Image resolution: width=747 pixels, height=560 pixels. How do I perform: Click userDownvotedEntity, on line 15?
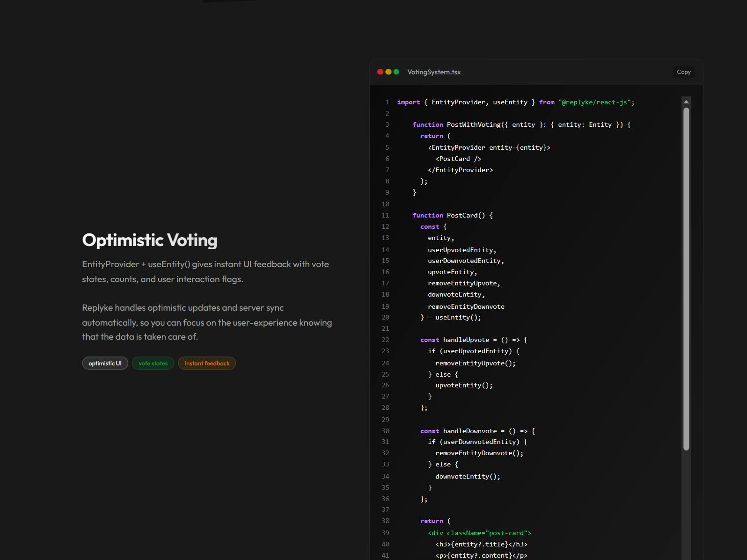tap(466, 261)
